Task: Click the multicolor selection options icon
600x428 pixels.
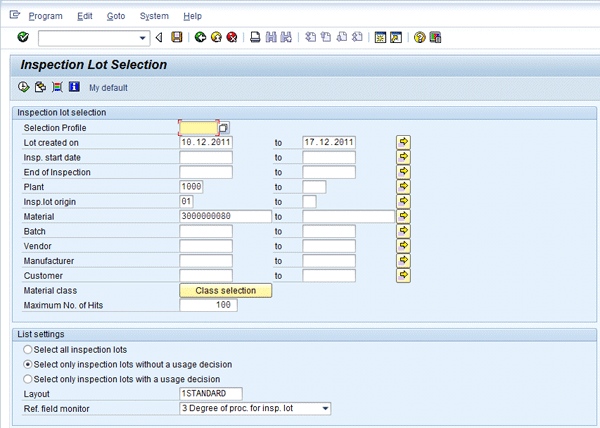Action: pos(57,87)
